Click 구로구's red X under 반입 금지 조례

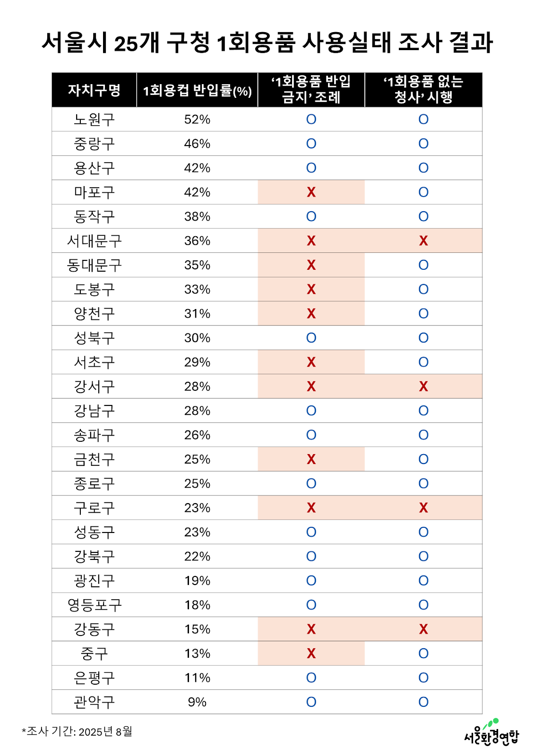pyautogui.click(x=311, y=508)
